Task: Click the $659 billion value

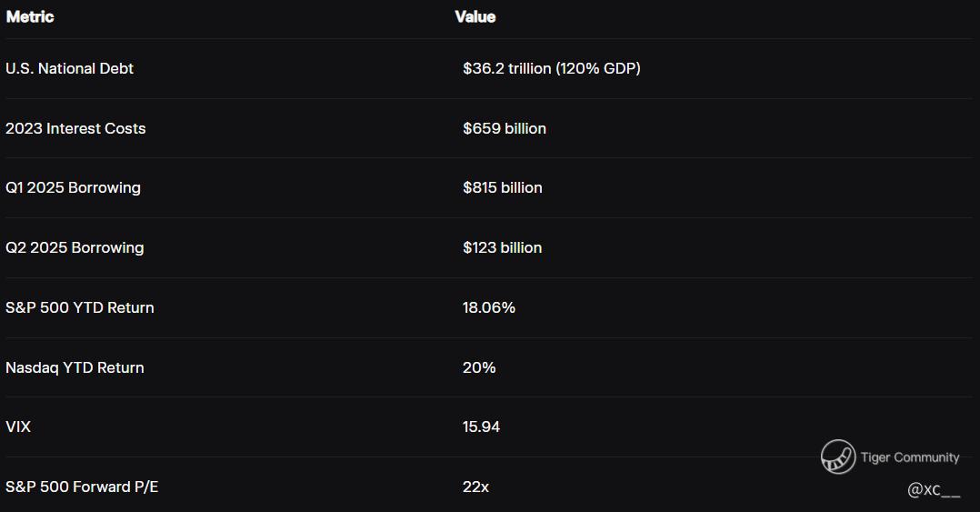Action: (504, 128)
